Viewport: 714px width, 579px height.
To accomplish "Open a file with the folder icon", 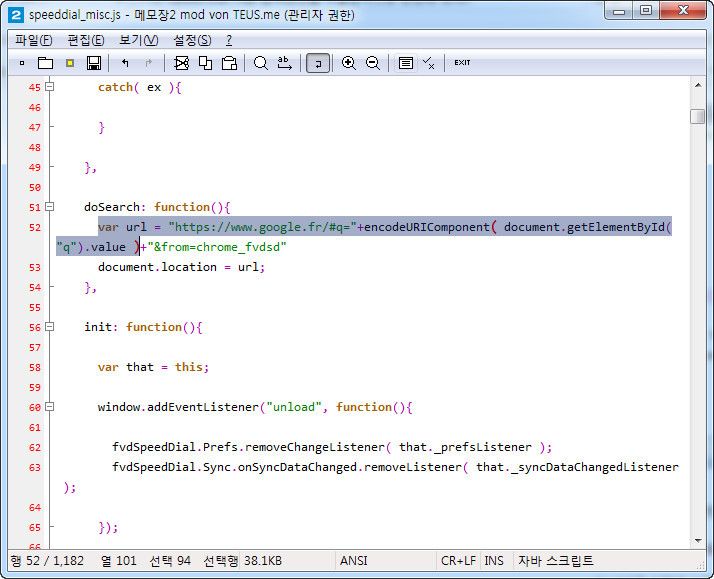I will click(x=46, y=63).
